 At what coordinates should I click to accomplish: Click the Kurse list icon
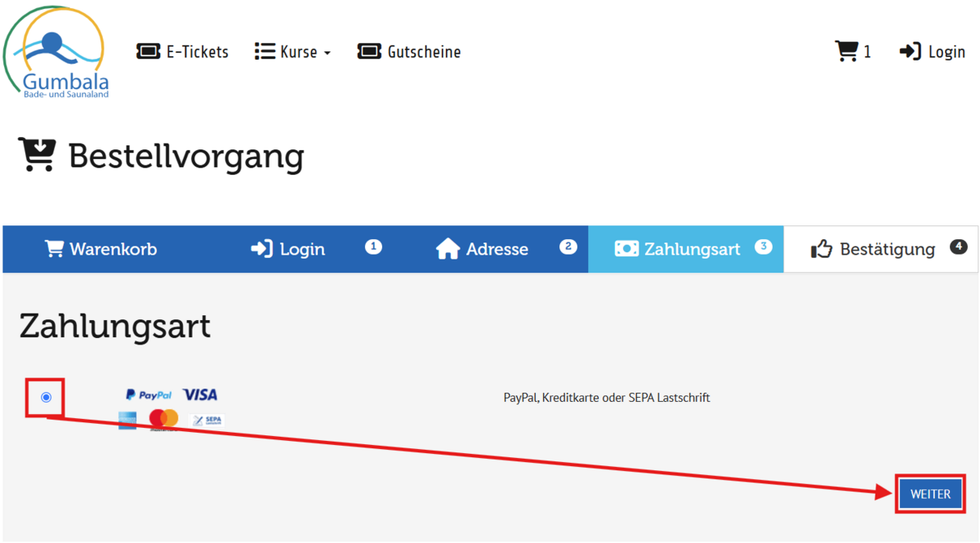pos(265,51)
